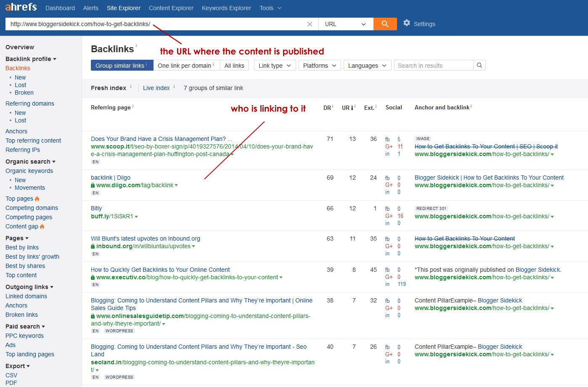Open the Tools menu dropdown
Viewport: 588px width, 387px height.
click(270, 8)
